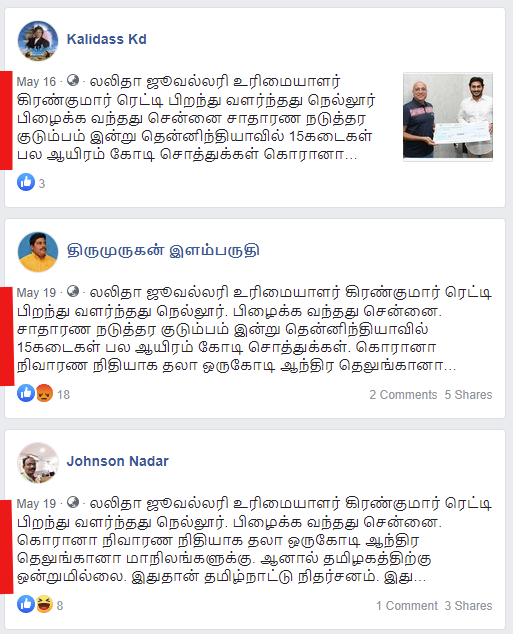Open Kalidass Kd profile picture

pos(38,41)
